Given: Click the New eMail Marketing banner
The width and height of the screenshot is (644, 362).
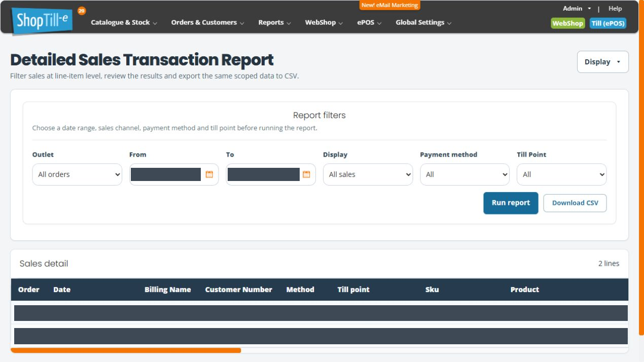Looking at the screenshot, I should 390,5.
